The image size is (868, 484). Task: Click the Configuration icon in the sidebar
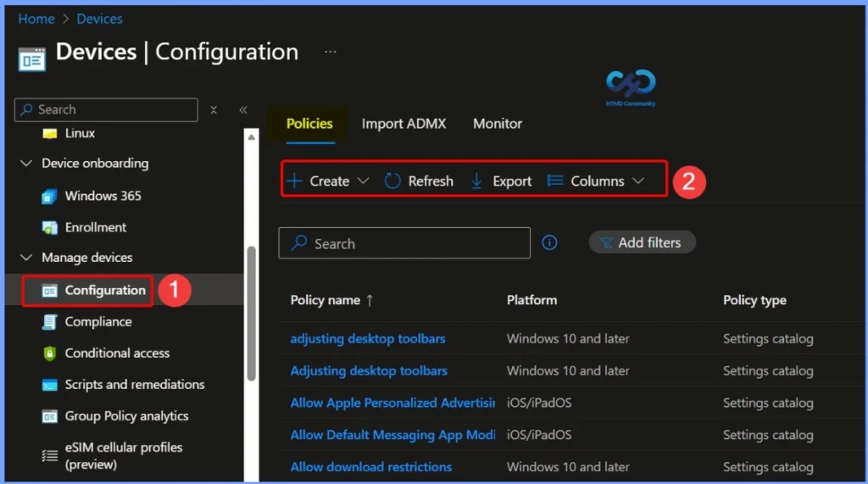coord(49,290)
